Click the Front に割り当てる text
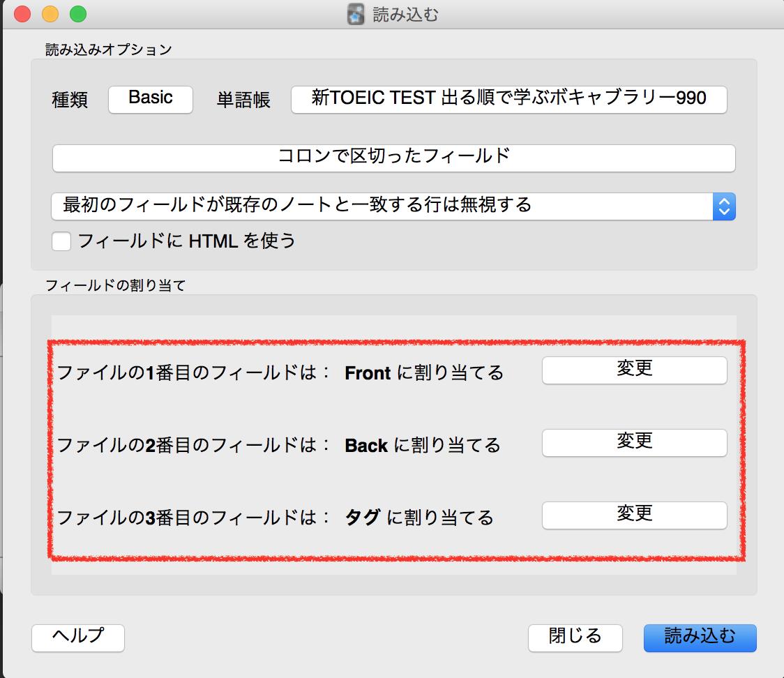The width and height of the screenshot is (784, 678). point(424,372)
